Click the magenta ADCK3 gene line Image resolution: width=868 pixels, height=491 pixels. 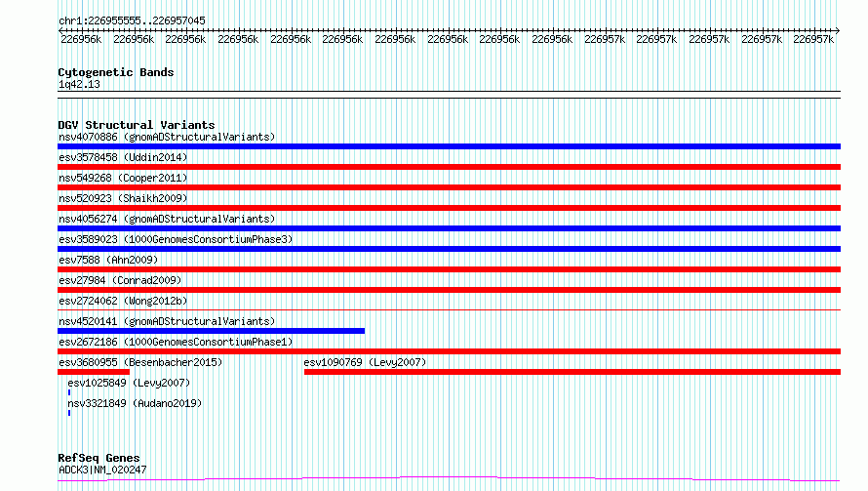pyautogui.click(x=449, y=479)
